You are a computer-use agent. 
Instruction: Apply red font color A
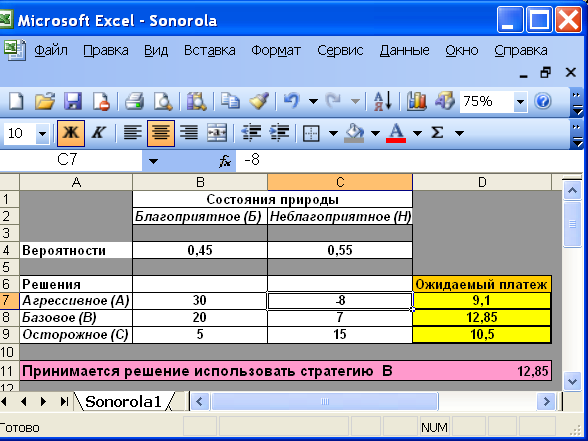(396, 133)
